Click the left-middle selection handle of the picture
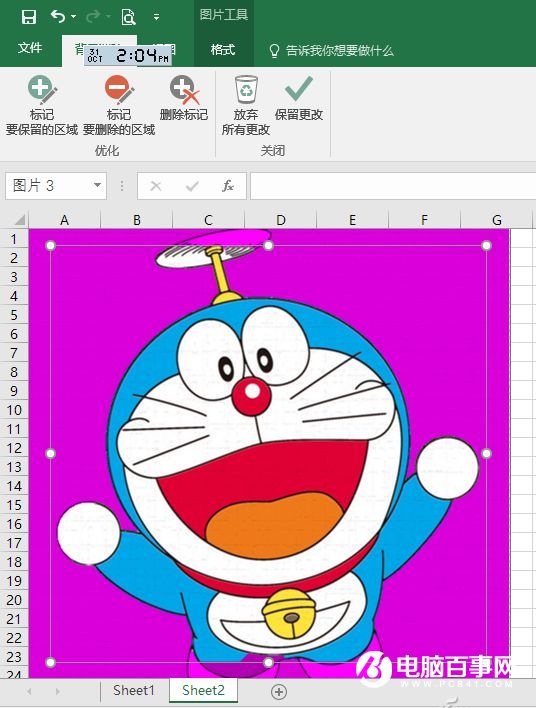This screenshot has height=708, width=536. click(51, 454)
